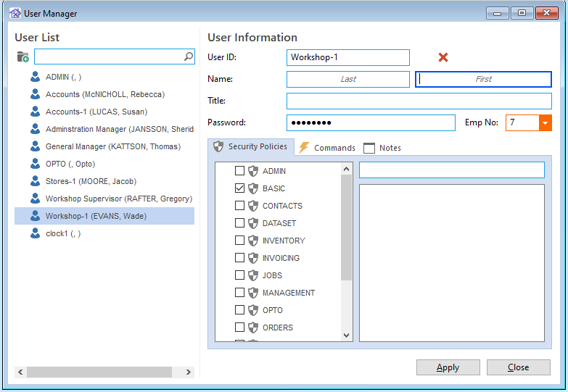The image size is (568, 392).
Task: Click the user icon beside Adminstration Manager
Action: click(x=35, y=129)
